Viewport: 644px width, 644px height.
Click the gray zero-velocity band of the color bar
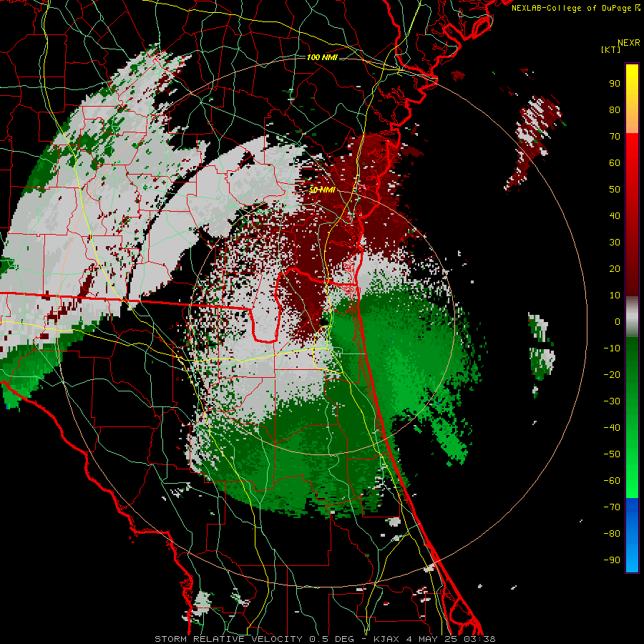pyautogui.click(x=632, y=317)
